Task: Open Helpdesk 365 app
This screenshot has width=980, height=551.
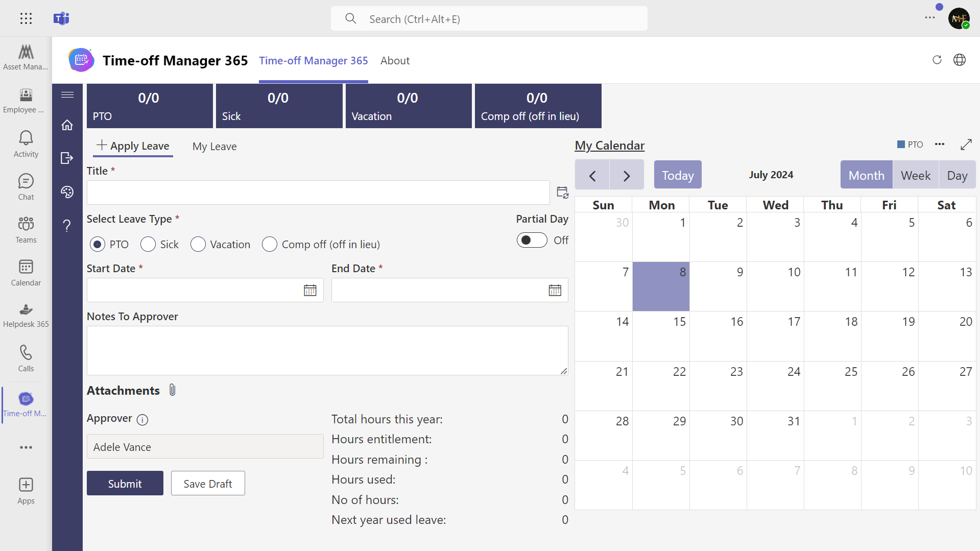Action: [x=26, y=316]
